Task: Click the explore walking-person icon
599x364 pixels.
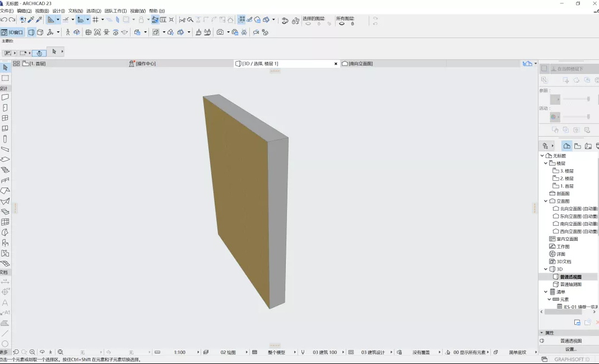Action: coord(68,32)
